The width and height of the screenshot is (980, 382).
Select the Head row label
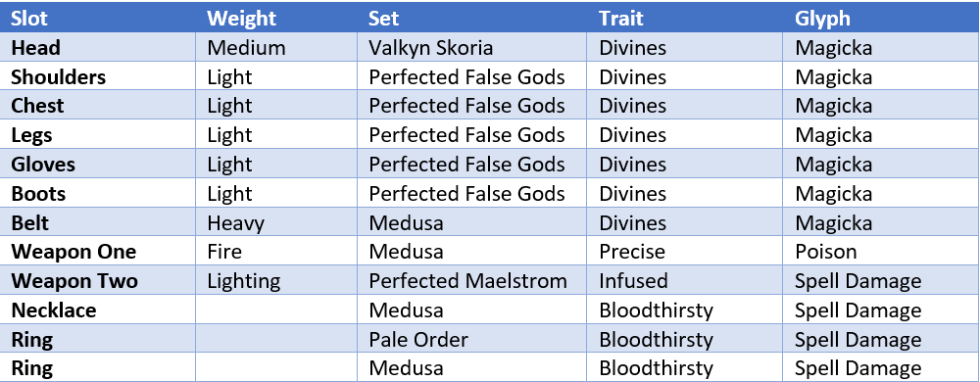[x=35, y=48]
